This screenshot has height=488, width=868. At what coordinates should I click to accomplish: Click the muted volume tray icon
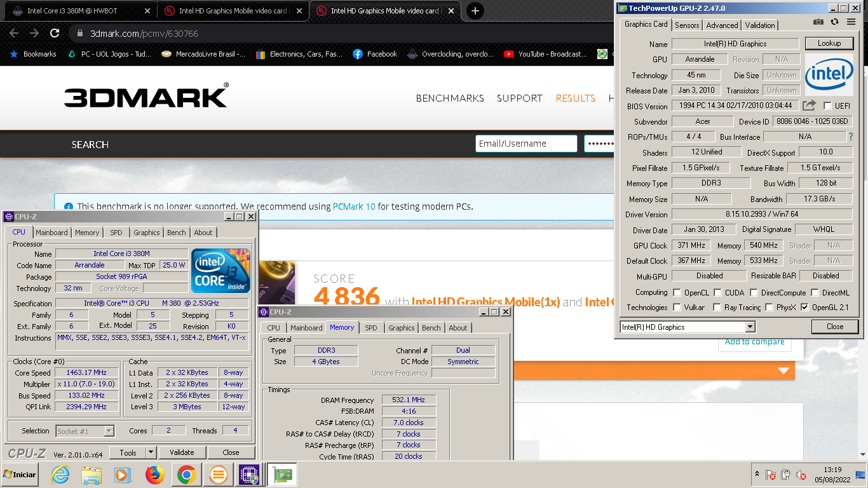(801, 475)
